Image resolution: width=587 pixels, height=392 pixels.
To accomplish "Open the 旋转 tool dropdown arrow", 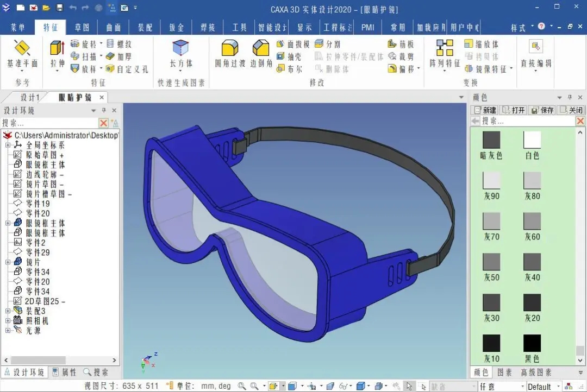I will [102, 44].
